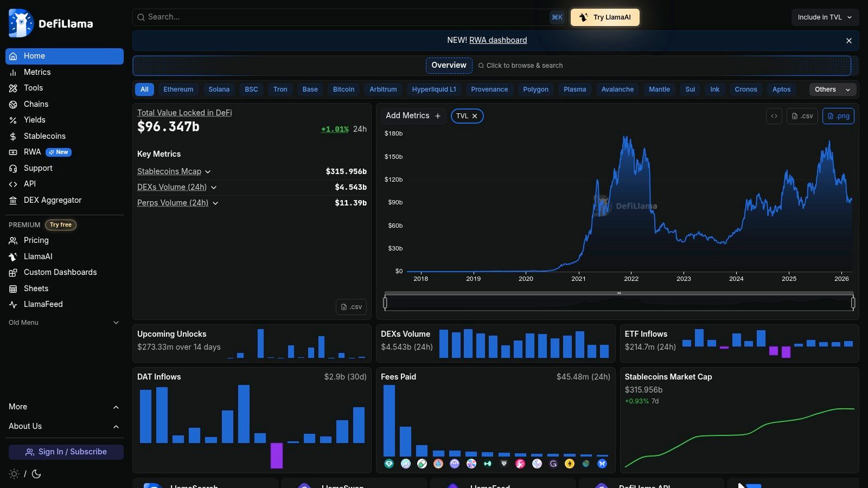Click the +1.01% change value

tap(335, 129)
